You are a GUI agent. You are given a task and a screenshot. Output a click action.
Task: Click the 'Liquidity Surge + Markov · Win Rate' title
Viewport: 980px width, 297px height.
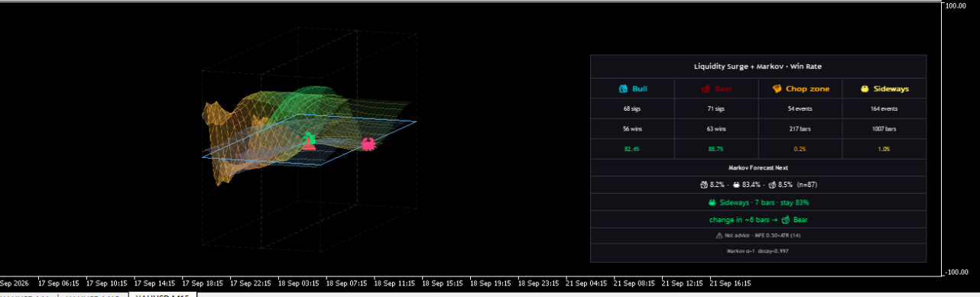pos(758,67)
